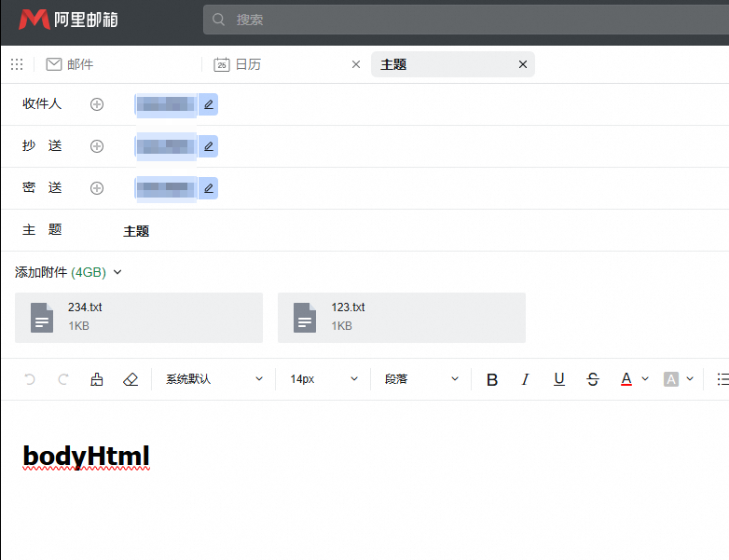Switch to the 日历 tab
This screenshot has height=560, width=729.
tap(247, 64)
